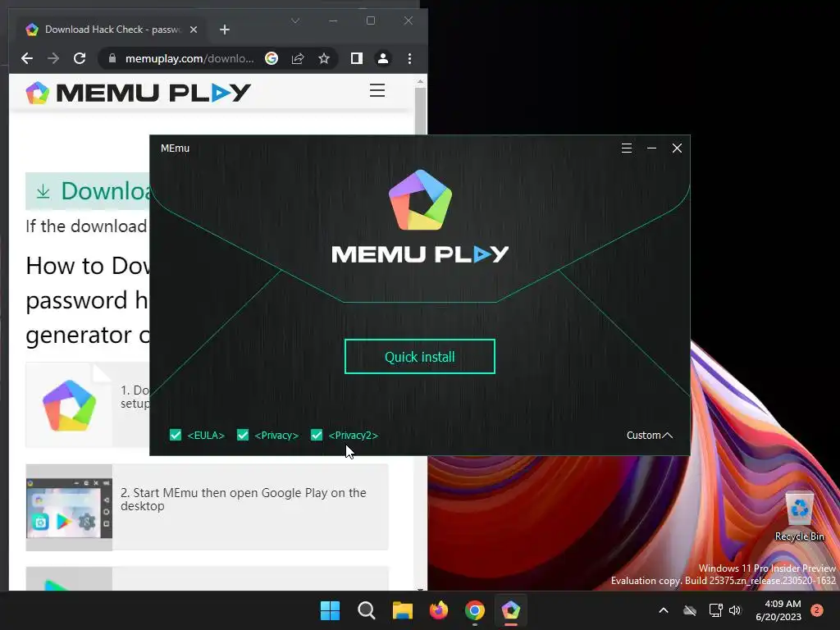Launch Firefox from the taskbar

point(439,610)
